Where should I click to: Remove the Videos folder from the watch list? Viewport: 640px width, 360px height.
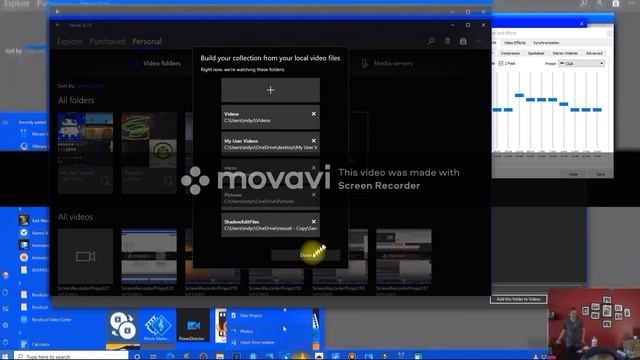(x=313, y=114)
